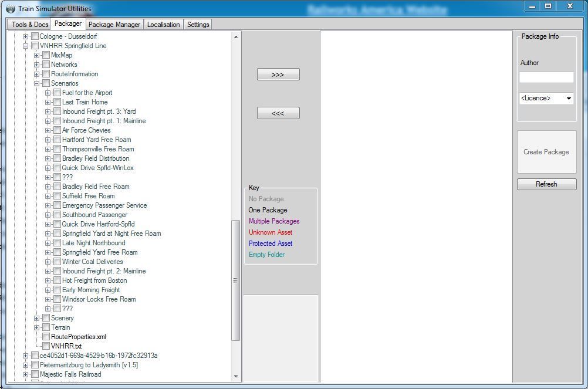This screenshot has width=588, height=389.
Task: Go to the Settings tab
Action: point(198,25)
